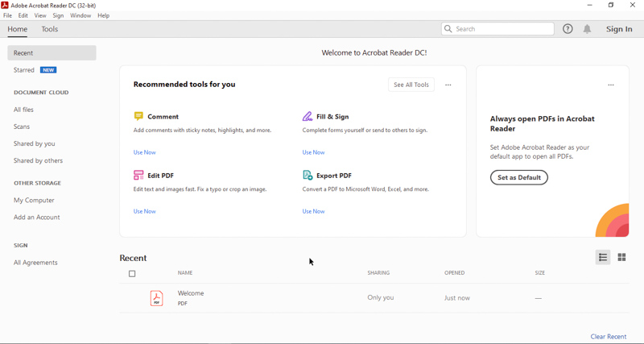This screenshot has height=344, width=644.
Task: Open Starred files in the sidebar
Action: tap(24, 70)
